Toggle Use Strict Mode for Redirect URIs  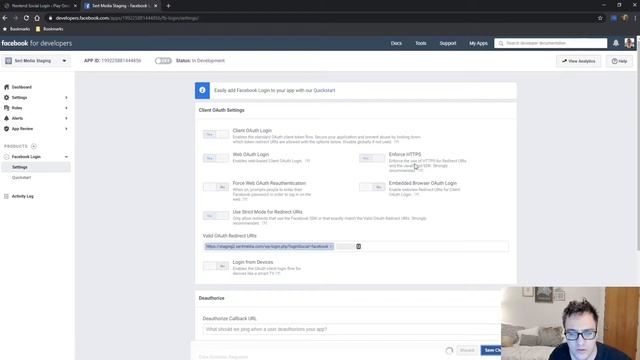click(x=216, y=216)
